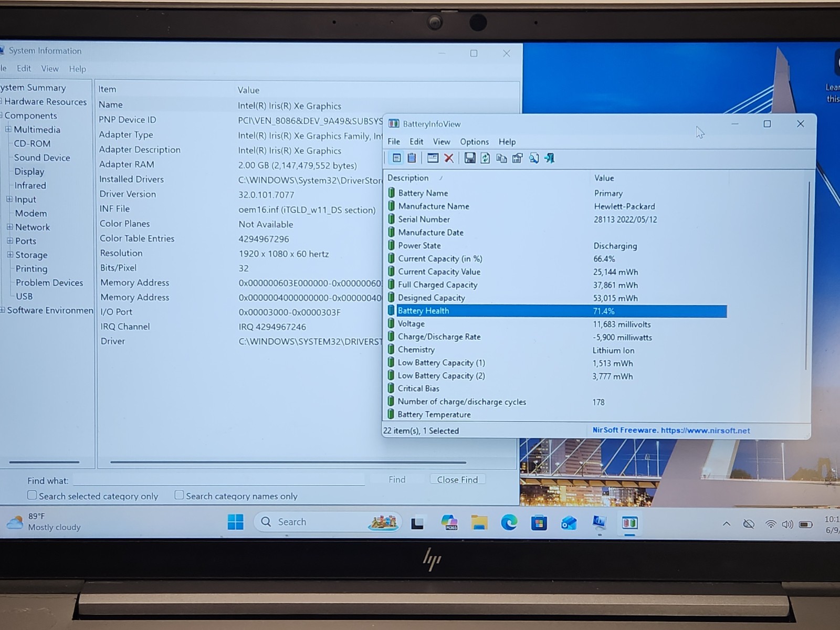Expand the Input tree node
Screen dimensions: 840x630
pos(9,199)
